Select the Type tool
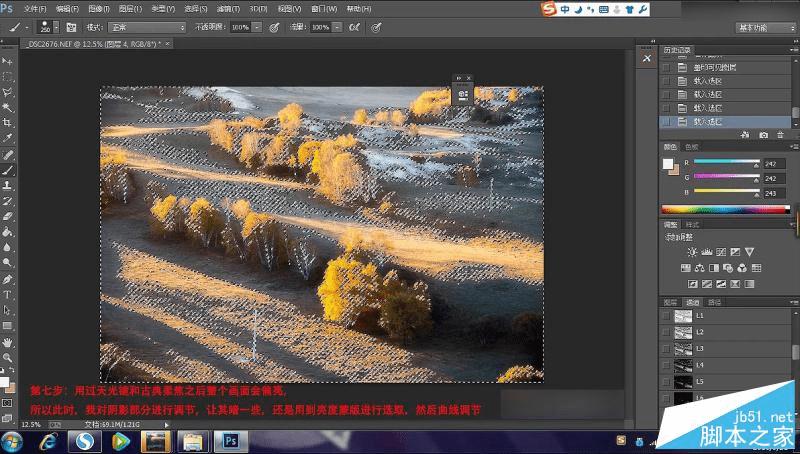 click(x=7, y=295)
